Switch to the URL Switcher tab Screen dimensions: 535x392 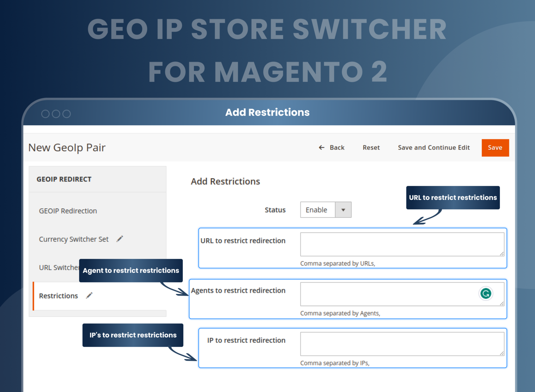[58, 267]
